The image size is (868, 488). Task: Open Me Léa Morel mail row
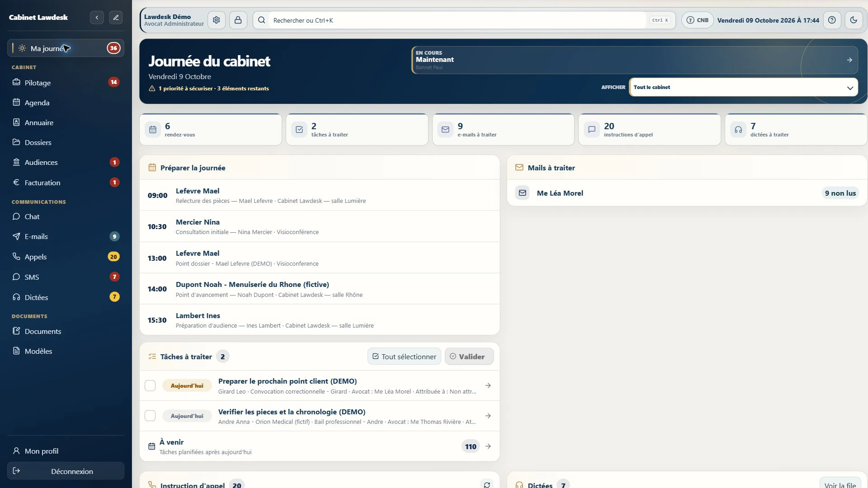pyautogui.click(x=687, y=193)
